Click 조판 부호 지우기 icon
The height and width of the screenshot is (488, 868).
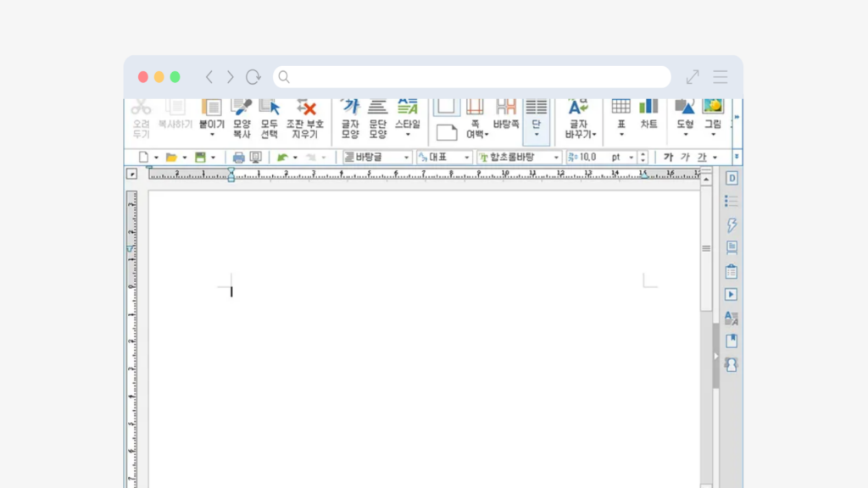point(305,110)
